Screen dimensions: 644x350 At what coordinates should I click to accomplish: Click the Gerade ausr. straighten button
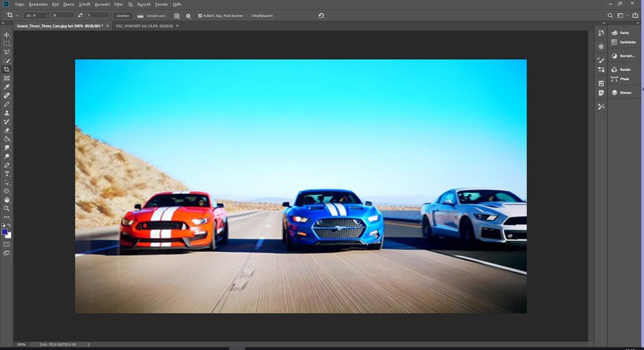tap(152, 16)
